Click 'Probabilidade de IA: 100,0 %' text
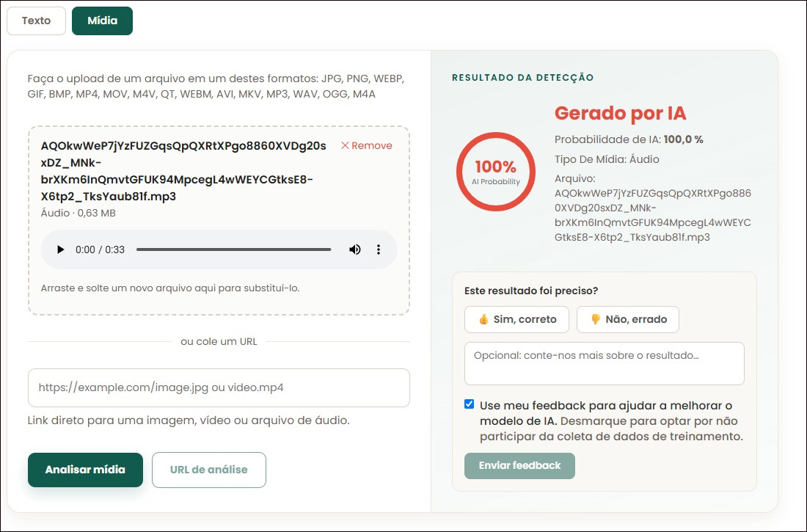This screenshot has height=532, width=807. point(629,139)
